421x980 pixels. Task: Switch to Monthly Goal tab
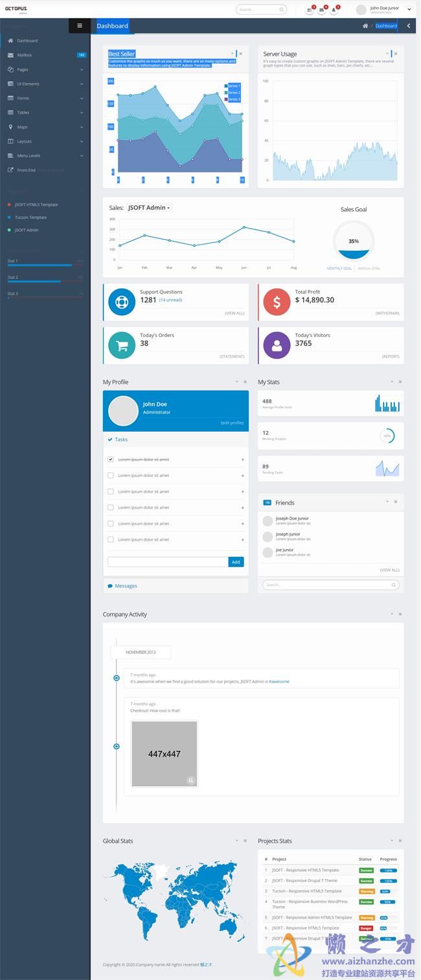point(339,268)
